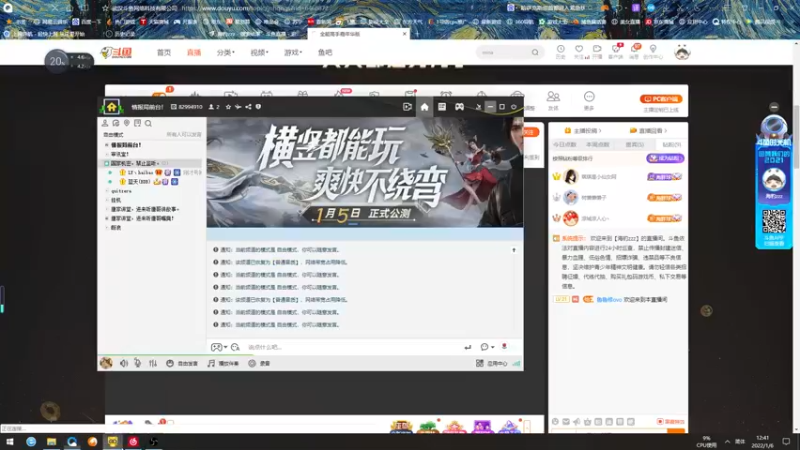Open File Explorer from the taskbar
The height and width of the screenshot is (450, 800).
point(52,441)
